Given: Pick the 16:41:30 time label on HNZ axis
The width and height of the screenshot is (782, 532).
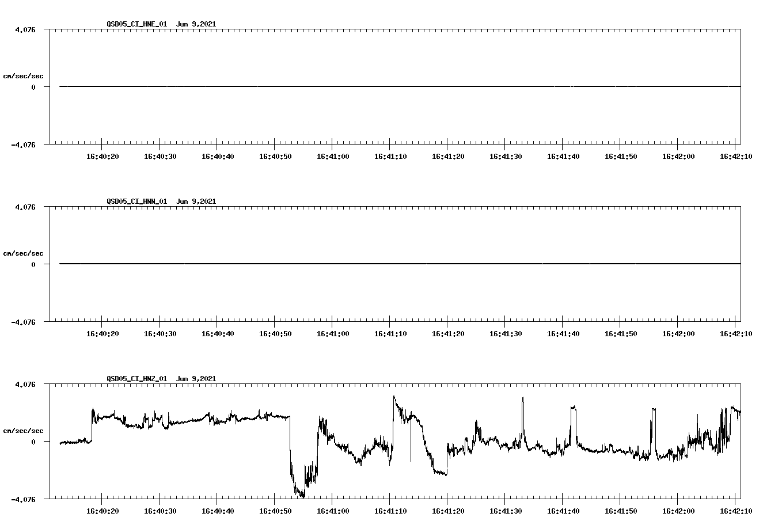Looking at the screenshot, I should (506, 511).
